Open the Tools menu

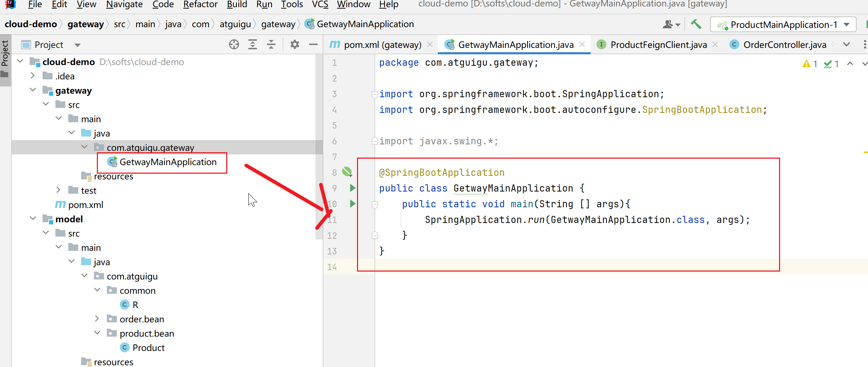(x=292, y=4)
